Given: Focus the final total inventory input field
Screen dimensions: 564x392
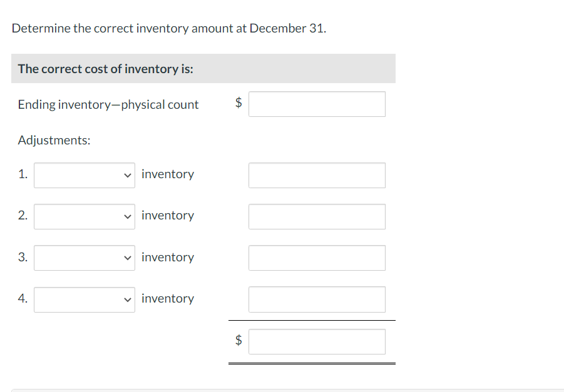Looking at the screenshot, I should (317, 341).
